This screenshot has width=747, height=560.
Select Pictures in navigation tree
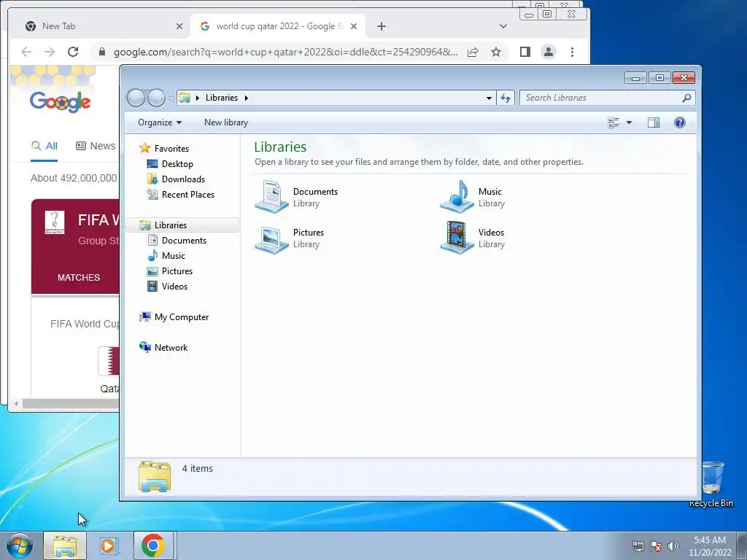(x=177, y=271)
